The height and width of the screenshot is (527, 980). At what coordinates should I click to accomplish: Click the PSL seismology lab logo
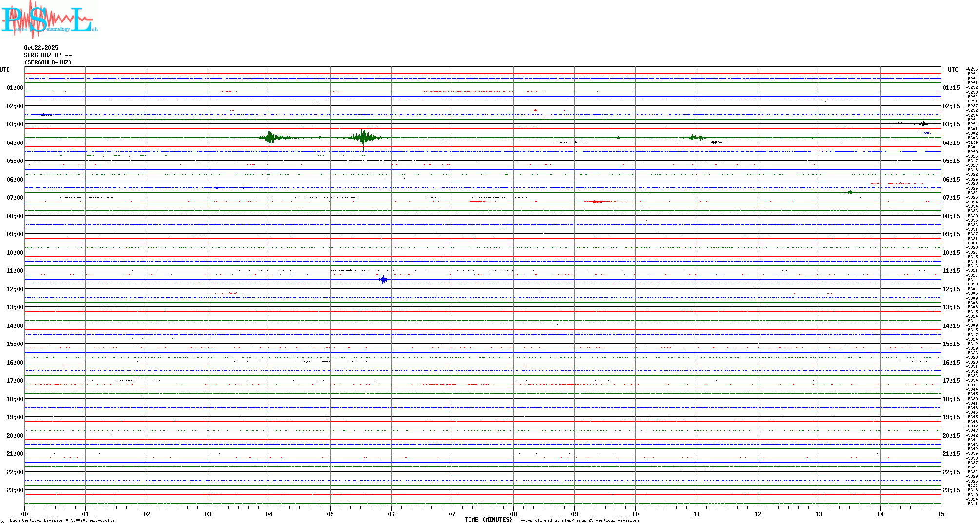[x=49, y=19]
